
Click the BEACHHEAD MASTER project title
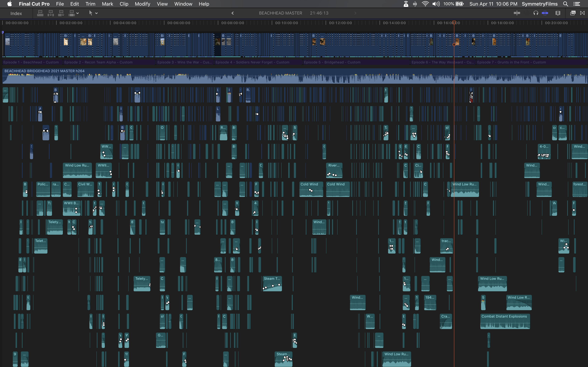point(280,13)
